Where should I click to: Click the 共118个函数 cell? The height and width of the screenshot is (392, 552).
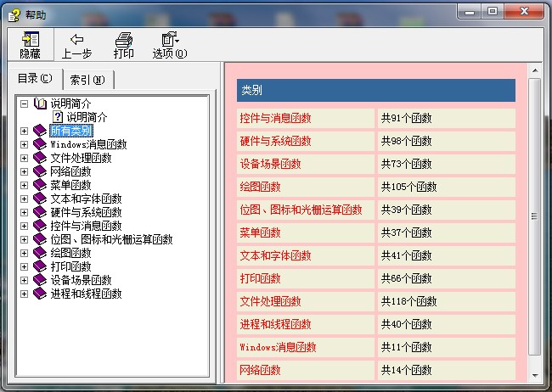click(x=447, y=301)
